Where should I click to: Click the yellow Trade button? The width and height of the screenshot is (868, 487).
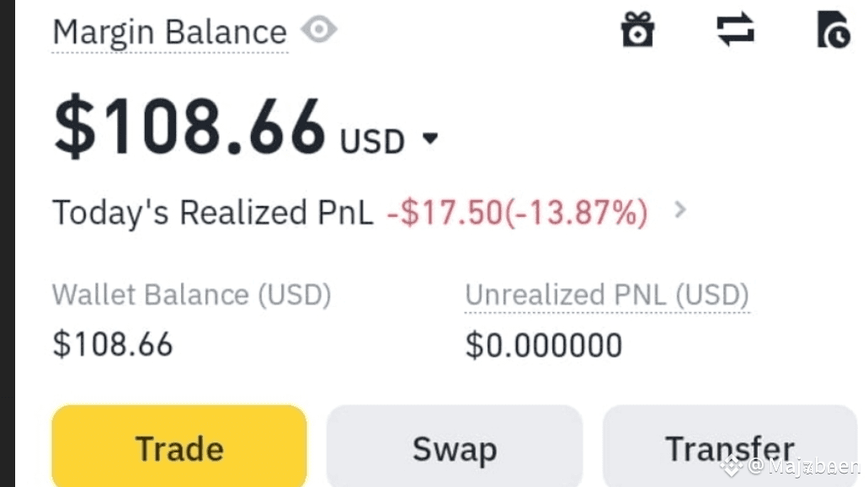point(178,447)
